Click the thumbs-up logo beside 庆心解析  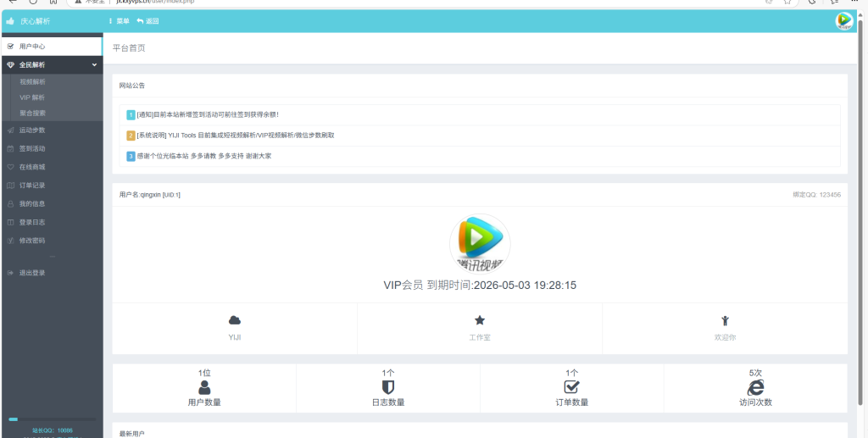tap(10, 21)
